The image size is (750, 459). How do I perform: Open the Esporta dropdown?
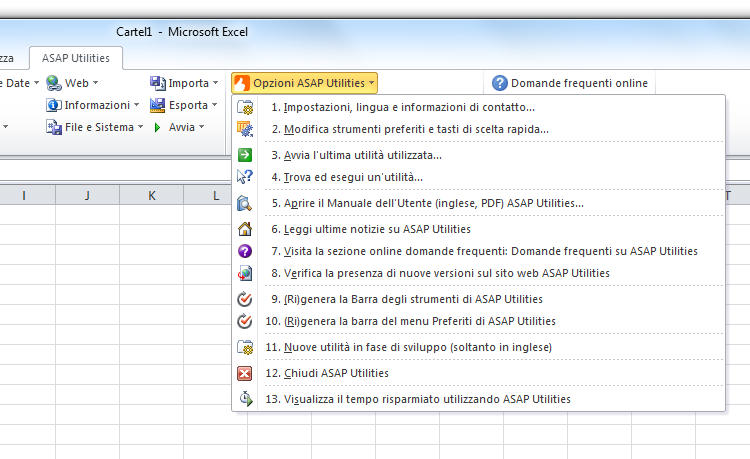214,105
